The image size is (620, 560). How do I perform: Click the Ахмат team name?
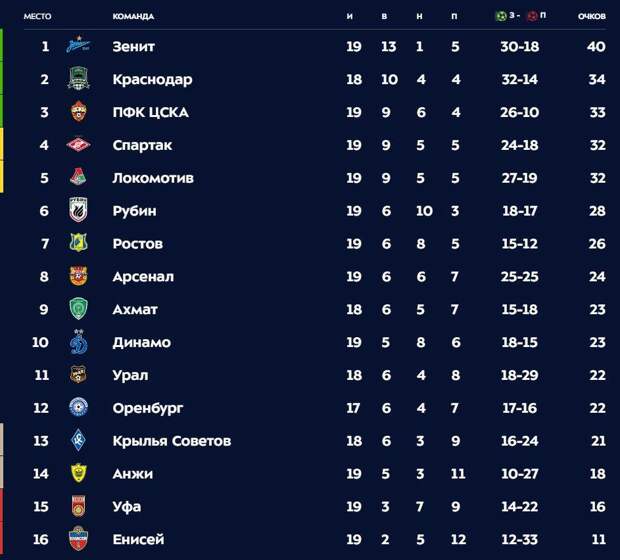[x=135, y=309]
